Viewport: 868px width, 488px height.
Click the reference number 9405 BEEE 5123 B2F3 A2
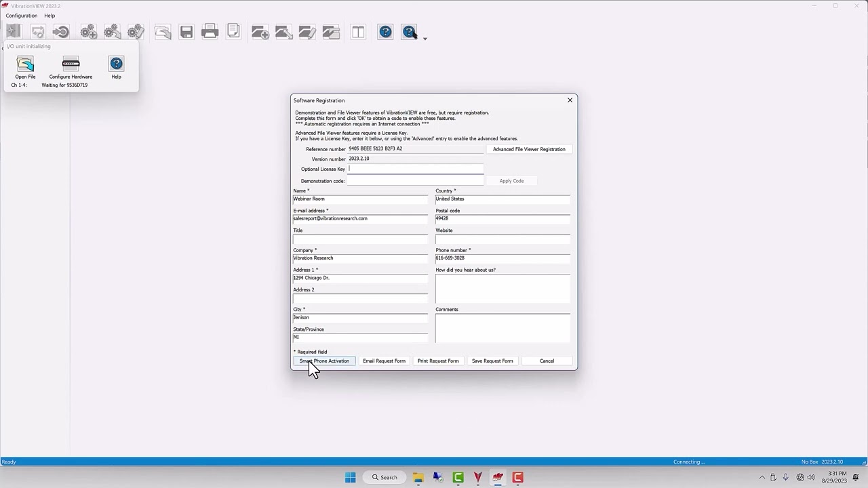tap(375, 149)
